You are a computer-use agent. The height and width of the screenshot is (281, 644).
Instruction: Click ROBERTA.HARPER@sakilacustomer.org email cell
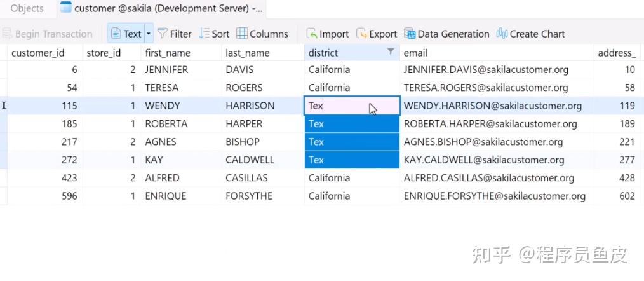[497, 124]
